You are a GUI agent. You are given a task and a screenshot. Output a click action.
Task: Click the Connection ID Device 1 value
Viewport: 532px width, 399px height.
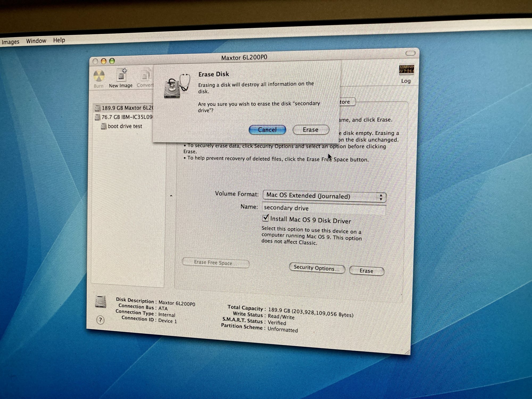coord(168,321)
